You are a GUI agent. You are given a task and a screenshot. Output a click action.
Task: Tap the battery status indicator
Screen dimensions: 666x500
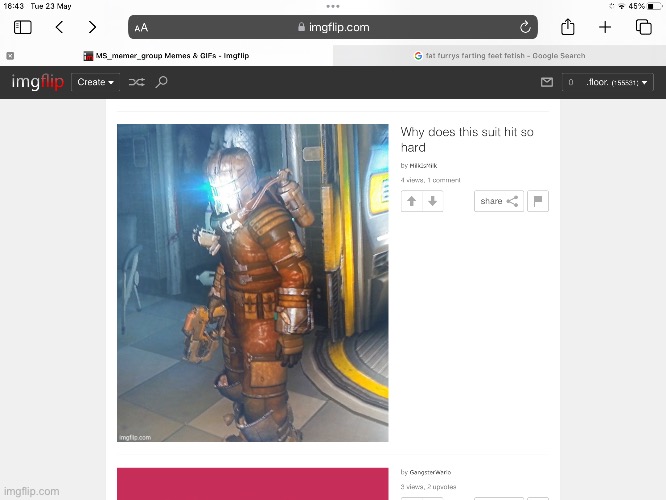[654, 6]
